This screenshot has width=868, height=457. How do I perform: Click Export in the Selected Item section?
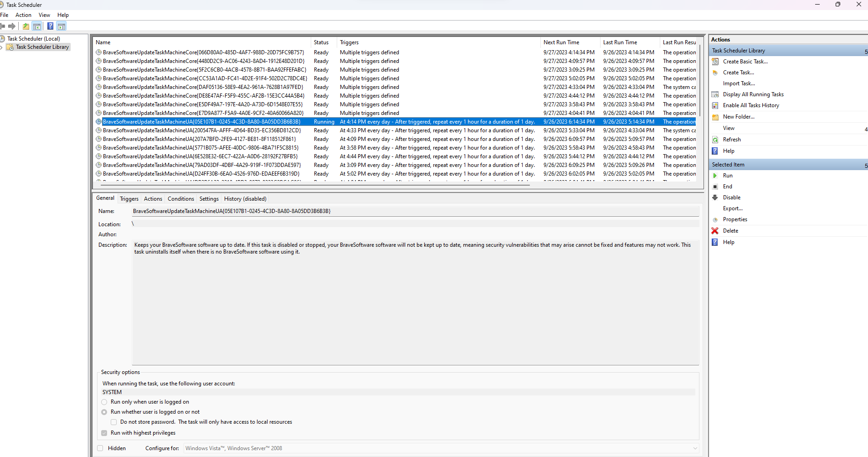(x=732, y=208)
